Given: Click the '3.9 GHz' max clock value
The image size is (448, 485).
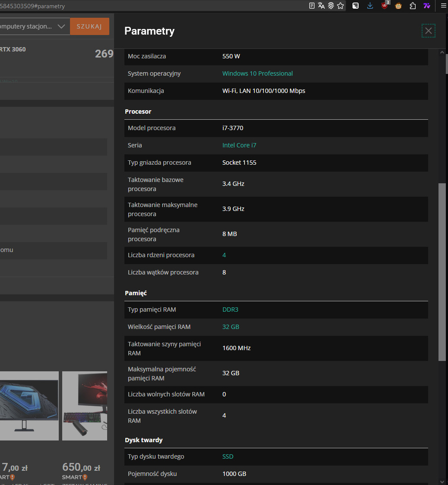Looking at the screenshot, I should (233, 209).
